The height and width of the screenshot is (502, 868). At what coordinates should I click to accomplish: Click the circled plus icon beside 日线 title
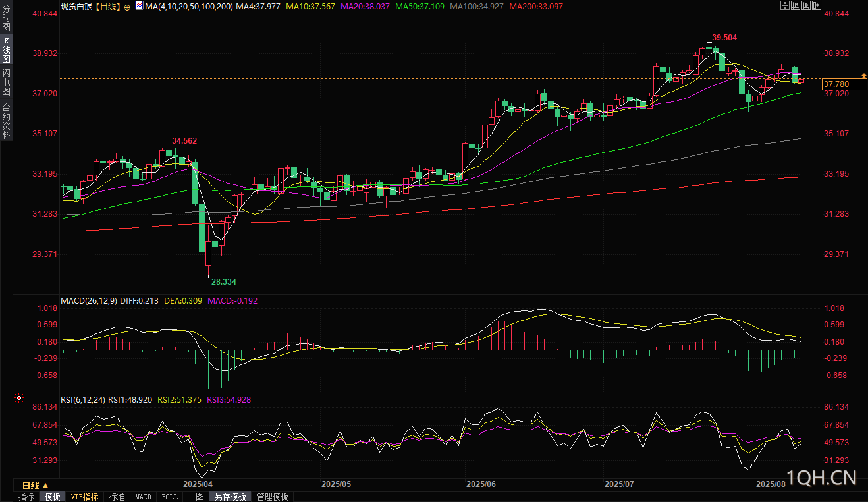[127, 6]
